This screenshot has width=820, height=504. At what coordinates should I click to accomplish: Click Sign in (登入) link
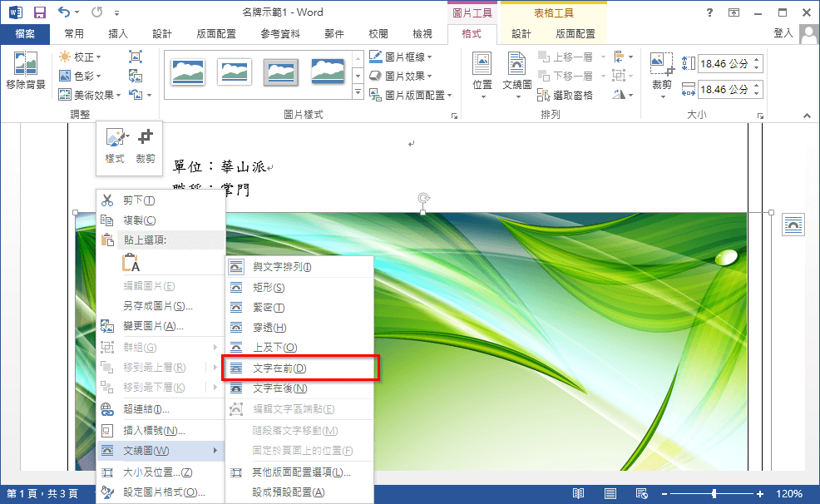tap(783, 33)
